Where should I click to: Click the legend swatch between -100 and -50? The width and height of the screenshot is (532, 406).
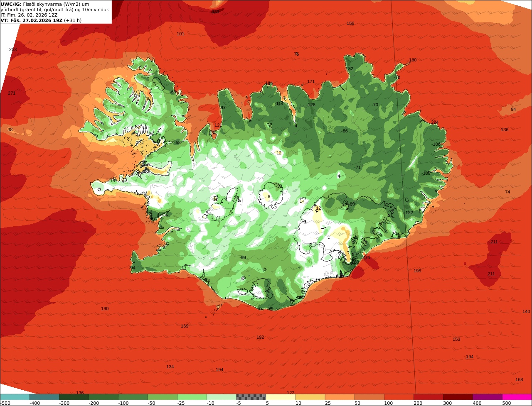(133, 397)
